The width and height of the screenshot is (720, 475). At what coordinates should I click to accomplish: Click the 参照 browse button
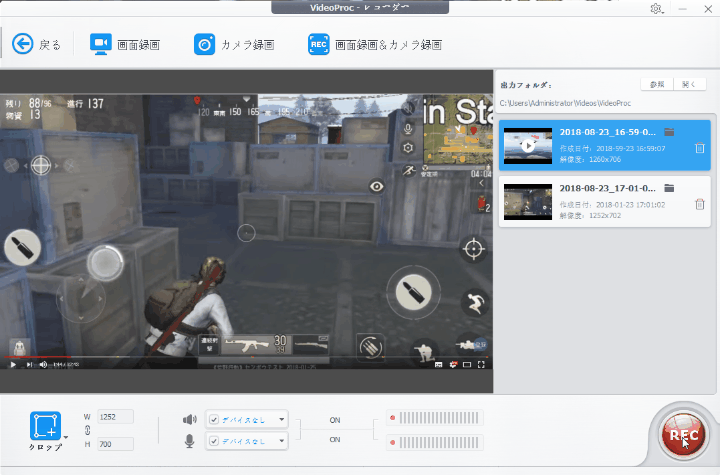pos(656,85)
